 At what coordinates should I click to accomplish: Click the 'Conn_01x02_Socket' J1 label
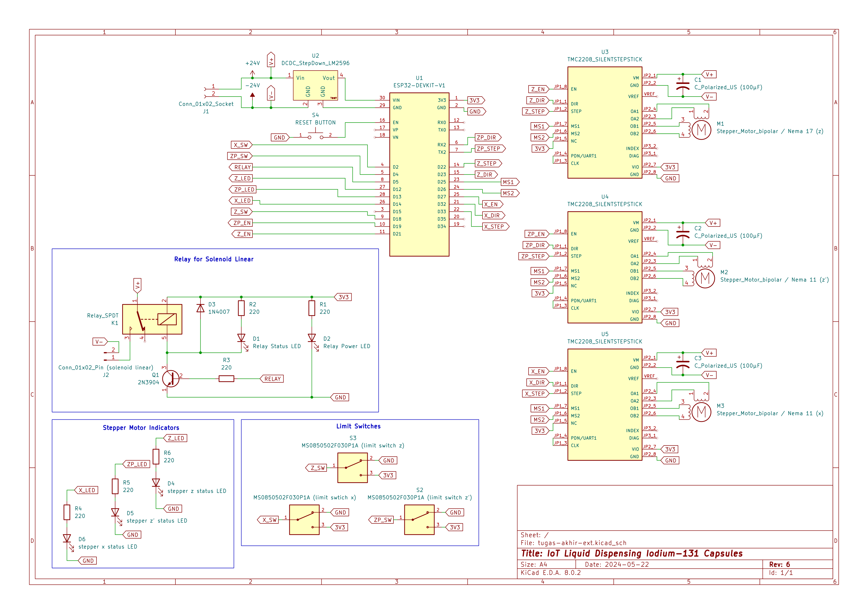tap(206, 104)
